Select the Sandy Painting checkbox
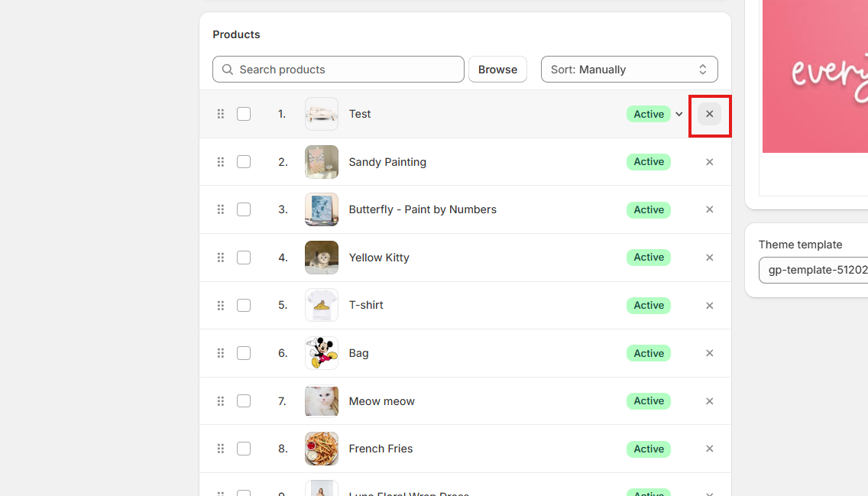Image resolution: width=868 pixels, height=496 pixels. [x=244, y=162]
